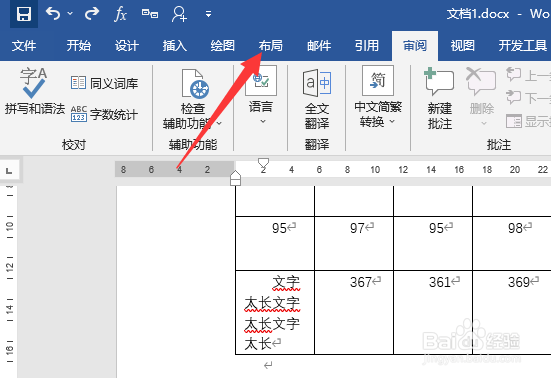Click the 全文翻译 button
551x378 pixels.
(x=317, y=98)
